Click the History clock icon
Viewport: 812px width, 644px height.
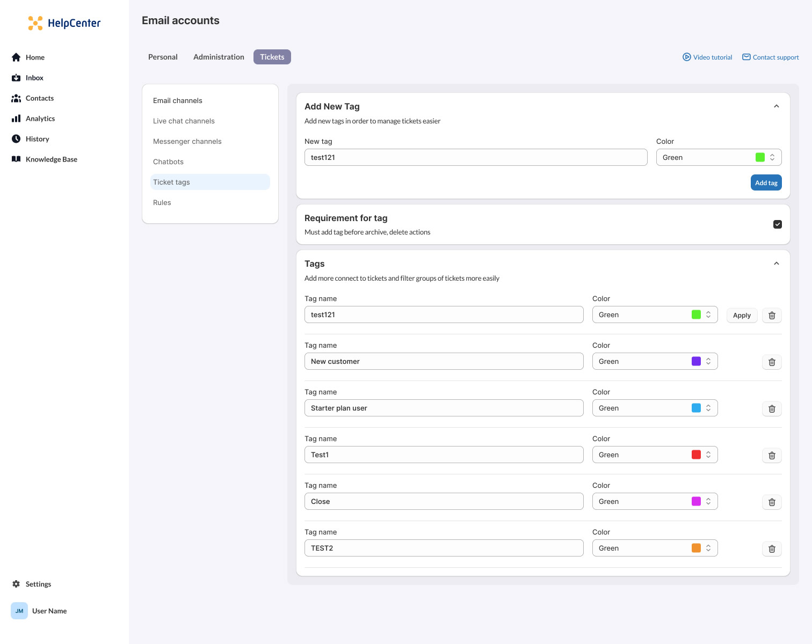(16, 139)
